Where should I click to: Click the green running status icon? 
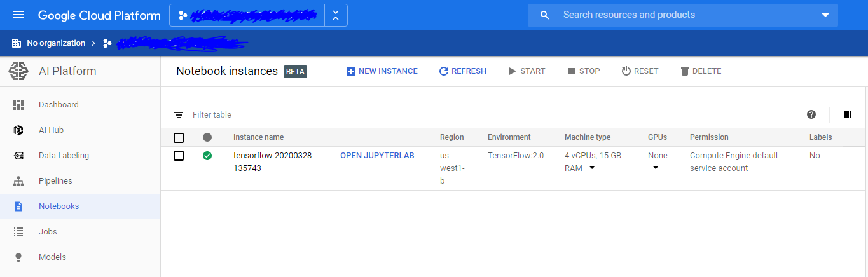click(x=207, y=155)
